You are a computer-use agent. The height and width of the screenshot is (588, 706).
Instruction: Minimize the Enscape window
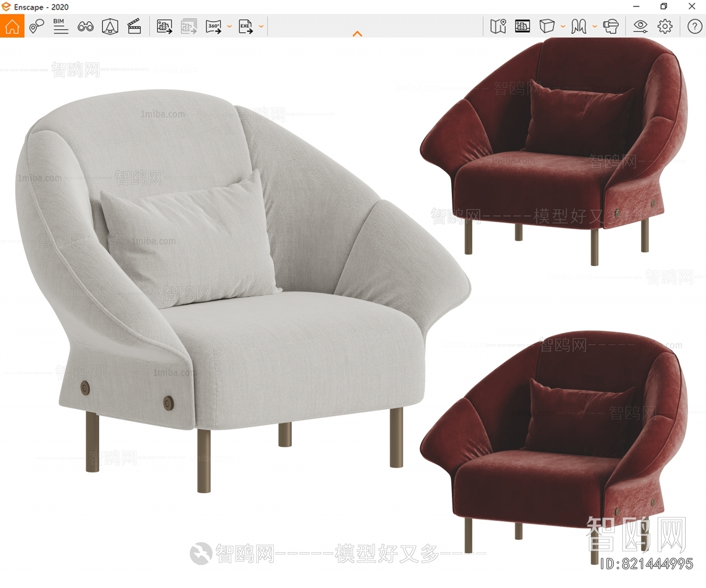tap(636, 7)
